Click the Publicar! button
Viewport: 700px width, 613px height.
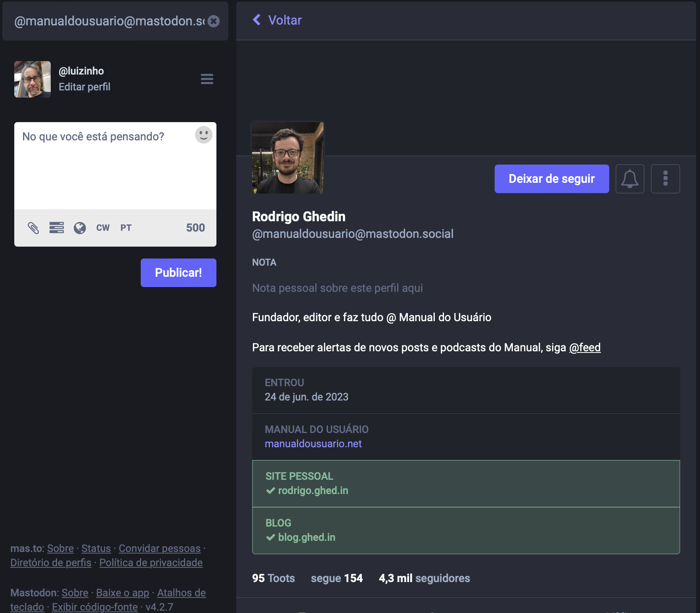click(178, 273)
